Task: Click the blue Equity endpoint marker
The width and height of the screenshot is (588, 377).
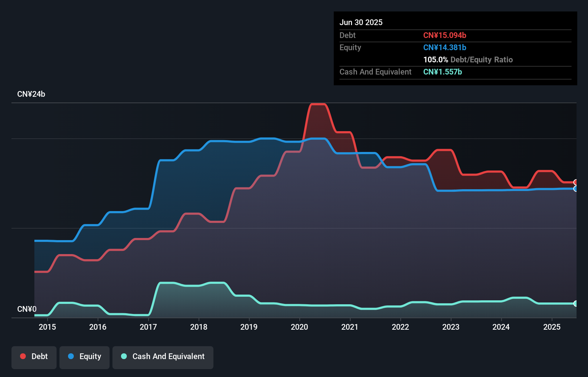Action: [576, 188]
